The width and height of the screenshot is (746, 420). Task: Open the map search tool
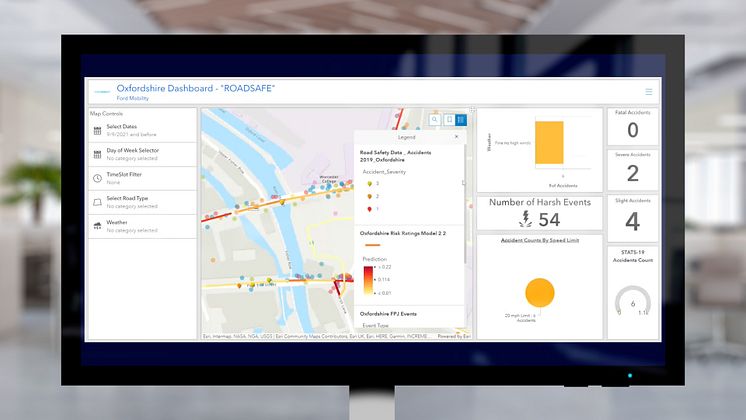click(x=434, y=120)
